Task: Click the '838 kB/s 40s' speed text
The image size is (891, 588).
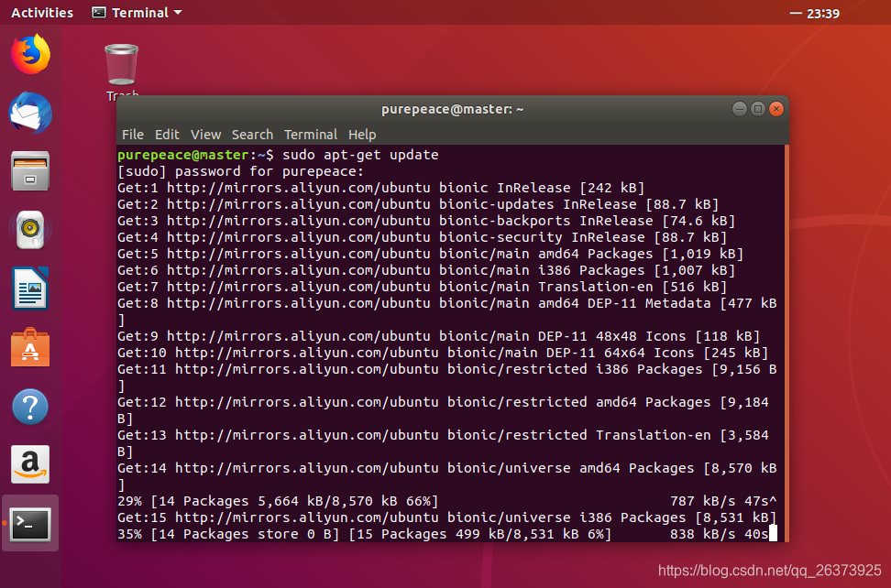Action: [x=719, y=534]
